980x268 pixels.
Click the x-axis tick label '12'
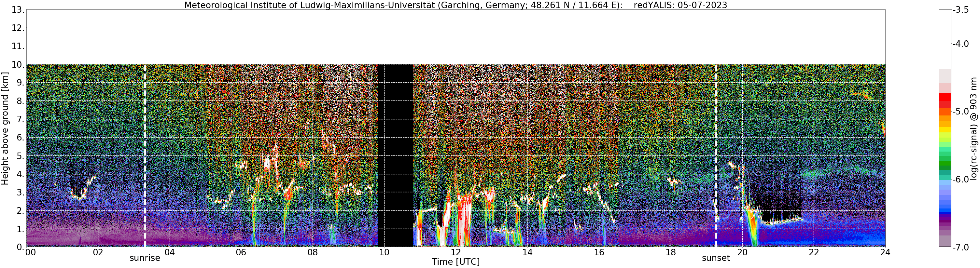pyautogui.click(x=455, y=252)
